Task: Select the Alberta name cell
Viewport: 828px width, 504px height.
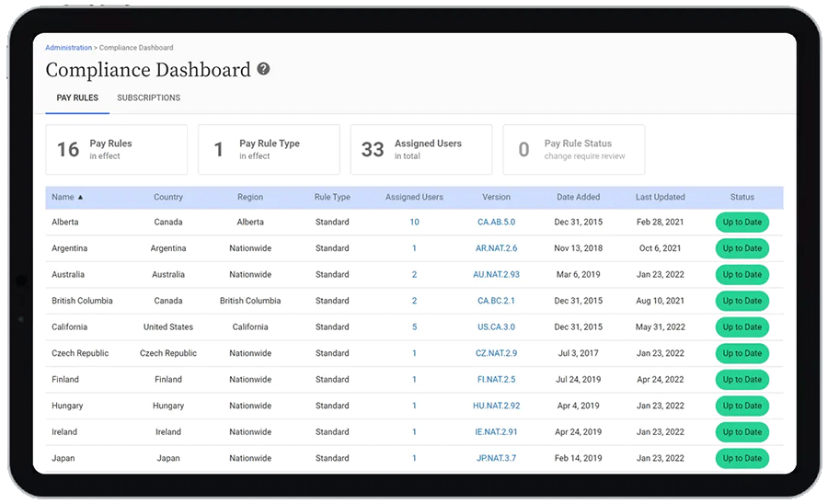Action: [x=65, y=223]
